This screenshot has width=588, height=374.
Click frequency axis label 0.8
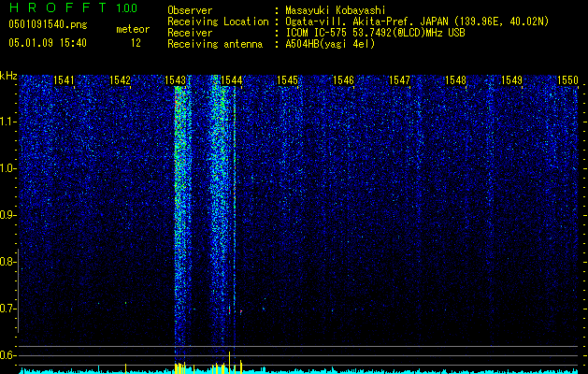coord(7,262)
